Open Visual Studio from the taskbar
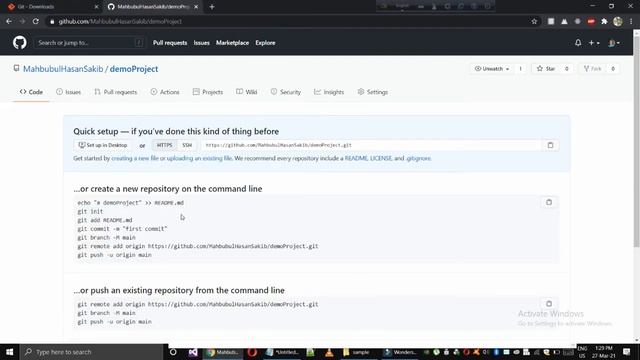Image resolution: width=640 pixels, height=360 pixels. click(x=193, y=352)
